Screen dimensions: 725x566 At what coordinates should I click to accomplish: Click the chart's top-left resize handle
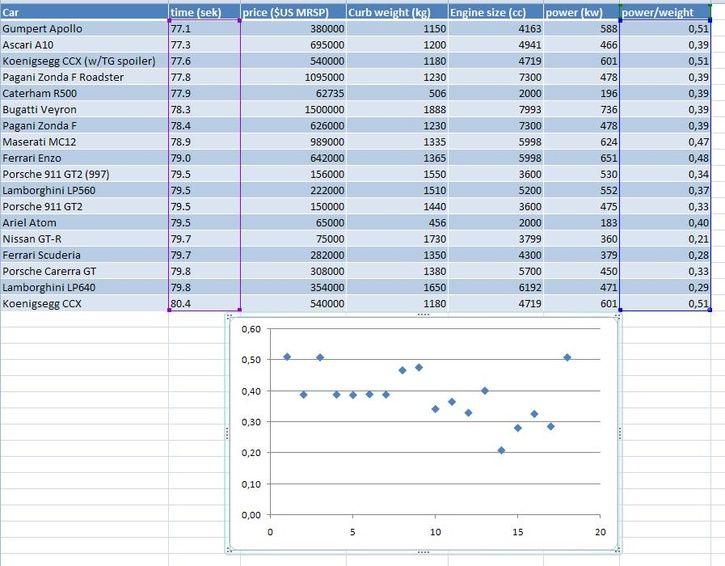(x=229, y=316)
